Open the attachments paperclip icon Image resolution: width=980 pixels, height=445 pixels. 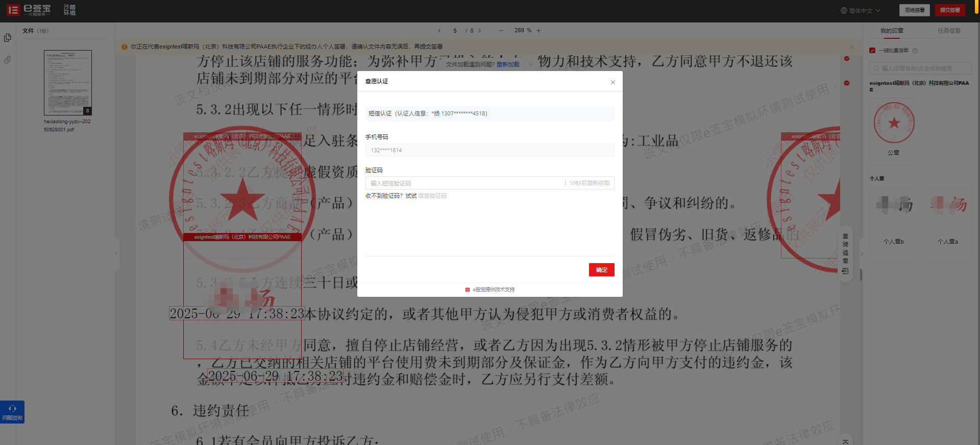click(x=8, y=60)
